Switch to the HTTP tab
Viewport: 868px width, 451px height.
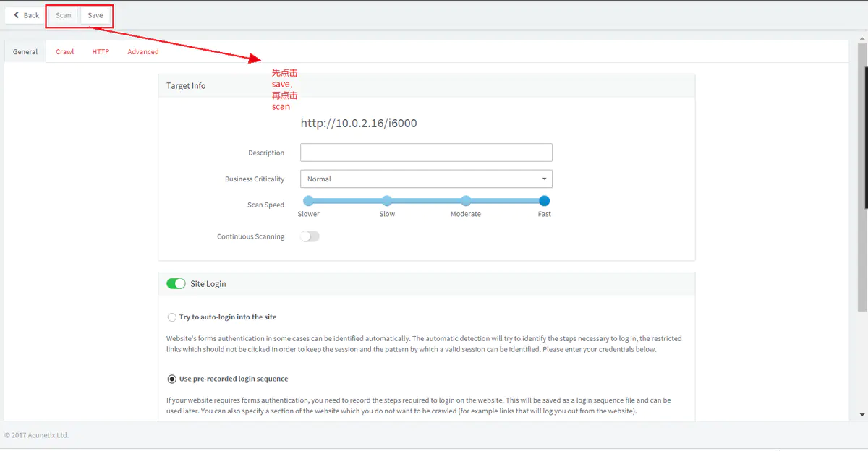101,52
